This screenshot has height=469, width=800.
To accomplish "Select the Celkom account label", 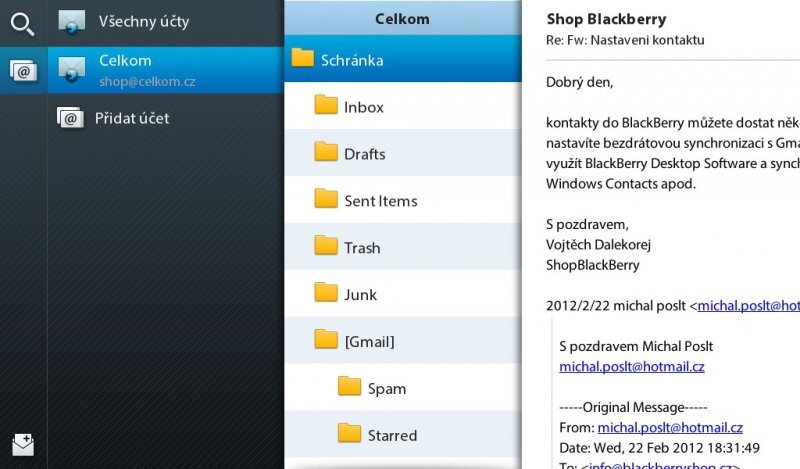I will pyautogui.click(x=125, y=61).
